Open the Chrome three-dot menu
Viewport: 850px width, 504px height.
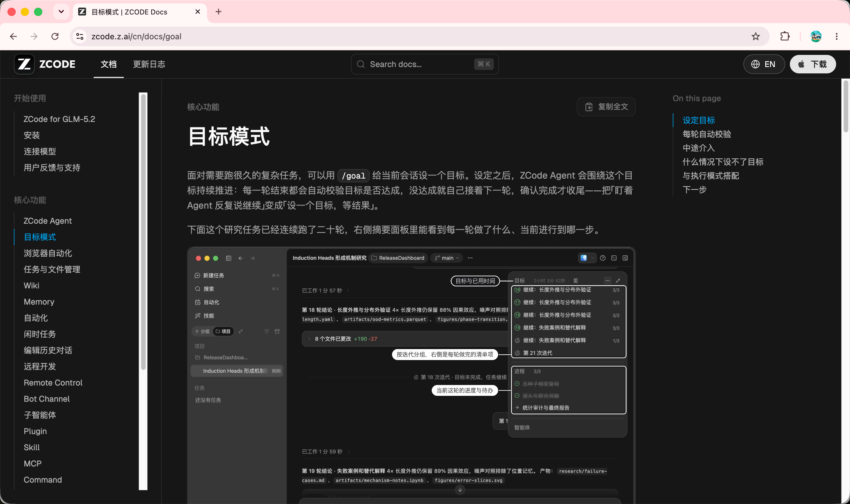click(x=836, y=36)
